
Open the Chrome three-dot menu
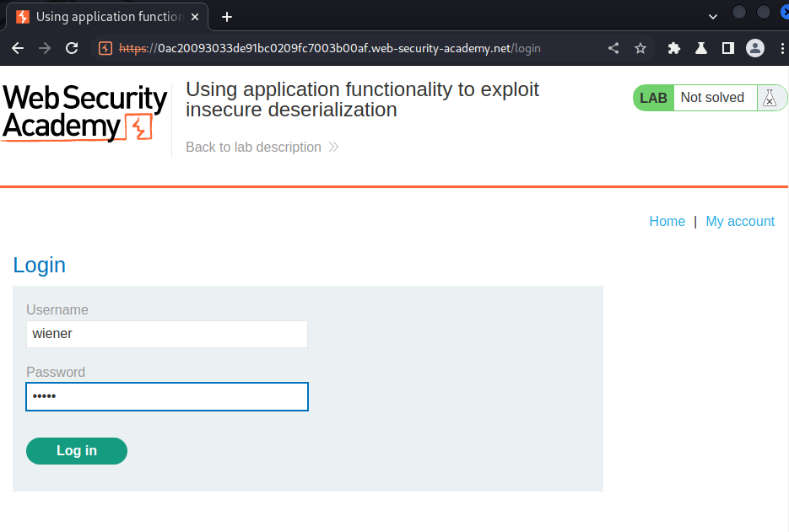click(x=782, y=48)
